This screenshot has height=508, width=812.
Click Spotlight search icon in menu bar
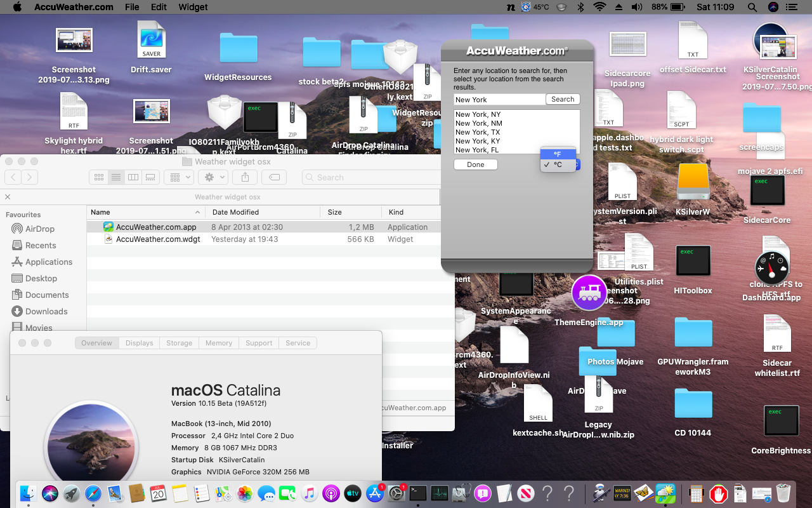coord(752,7)
